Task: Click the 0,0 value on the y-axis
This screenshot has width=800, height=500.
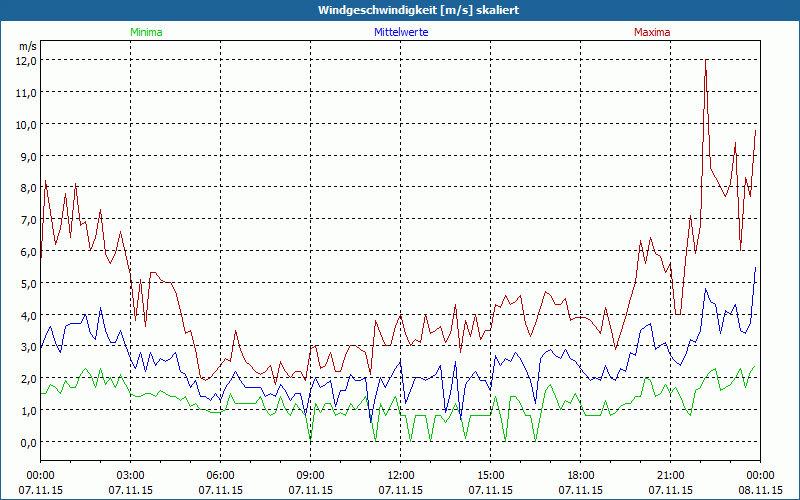Action: tap(26, 442)
